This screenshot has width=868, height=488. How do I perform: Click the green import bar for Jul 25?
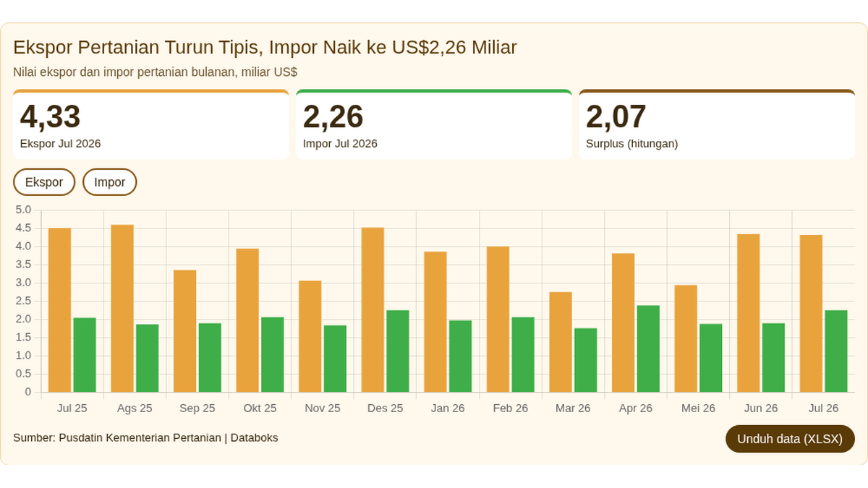tap(85, 355)
